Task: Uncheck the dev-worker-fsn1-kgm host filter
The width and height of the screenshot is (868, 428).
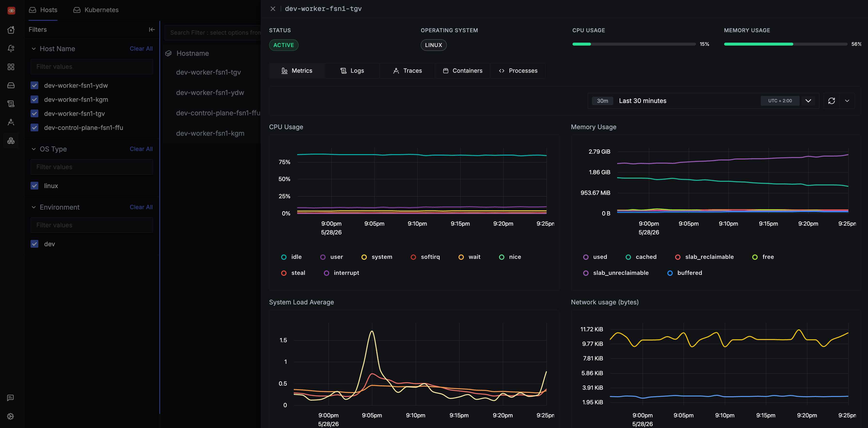Action: pyautogui.click(x=34, y=99)
